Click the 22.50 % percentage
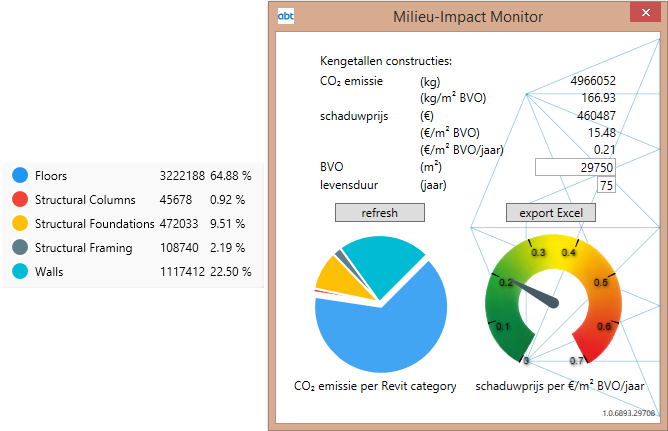Image resolution: width=668 pixels, height=431 pixels. (230, 272)
